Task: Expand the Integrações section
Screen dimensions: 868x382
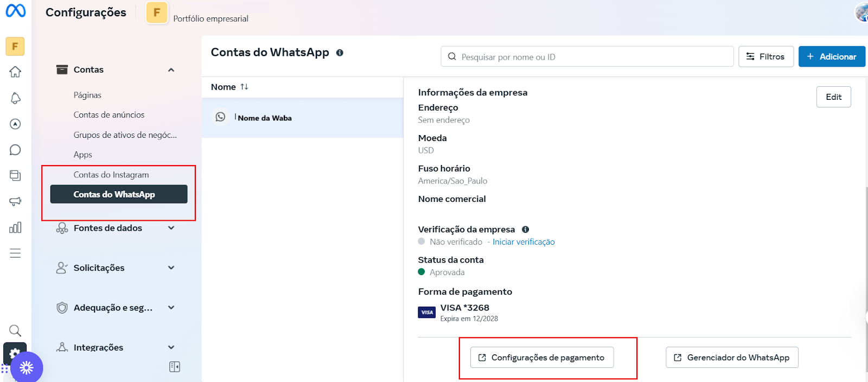Action: (171, 347)
